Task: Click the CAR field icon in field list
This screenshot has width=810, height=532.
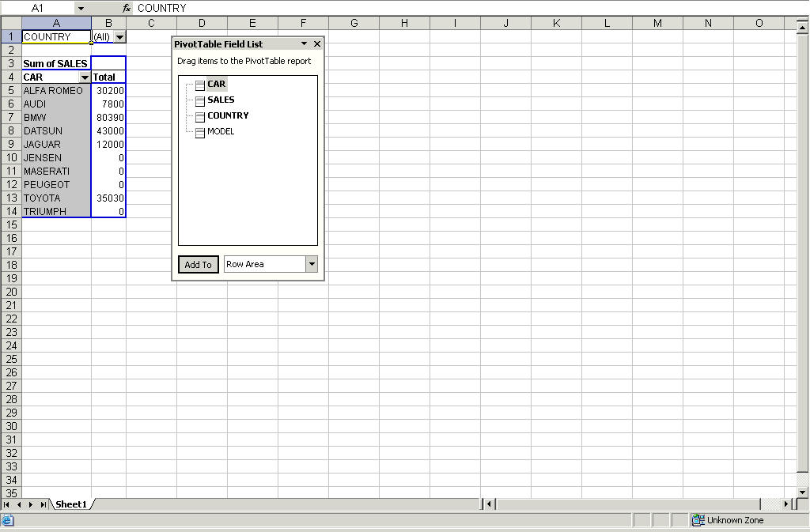Action: tap(200, 85)
